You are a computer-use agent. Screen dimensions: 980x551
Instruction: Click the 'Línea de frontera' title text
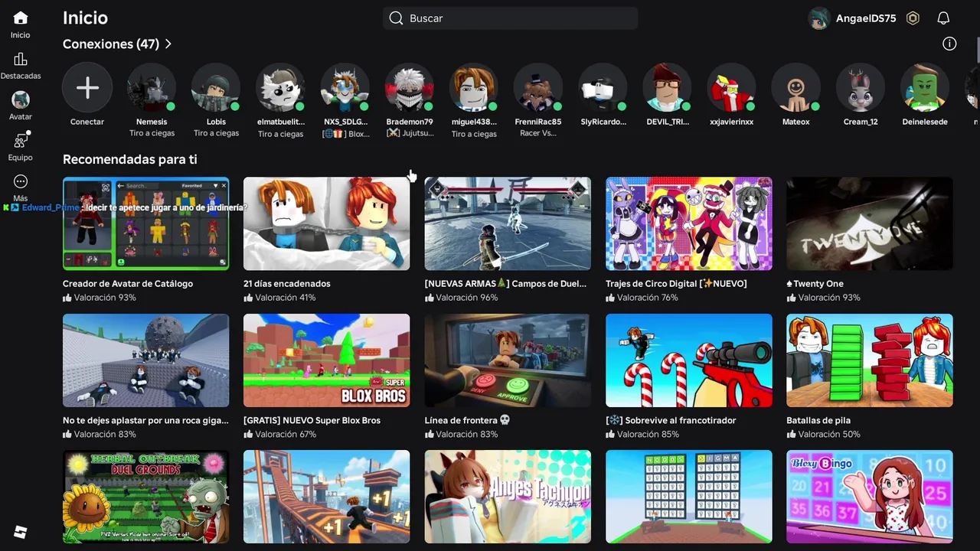[x=467, y=420]
